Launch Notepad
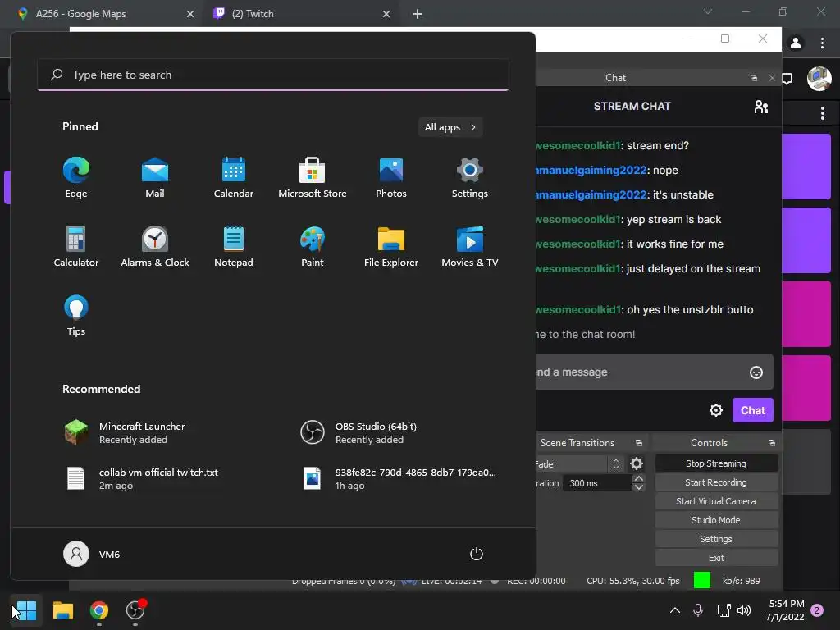 point(234,247)
